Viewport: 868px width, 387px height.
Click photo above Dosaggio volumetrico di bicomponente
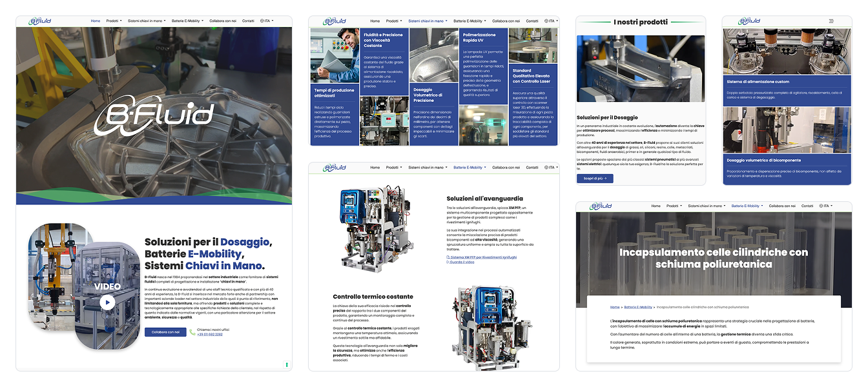click(x=787, y=130)
